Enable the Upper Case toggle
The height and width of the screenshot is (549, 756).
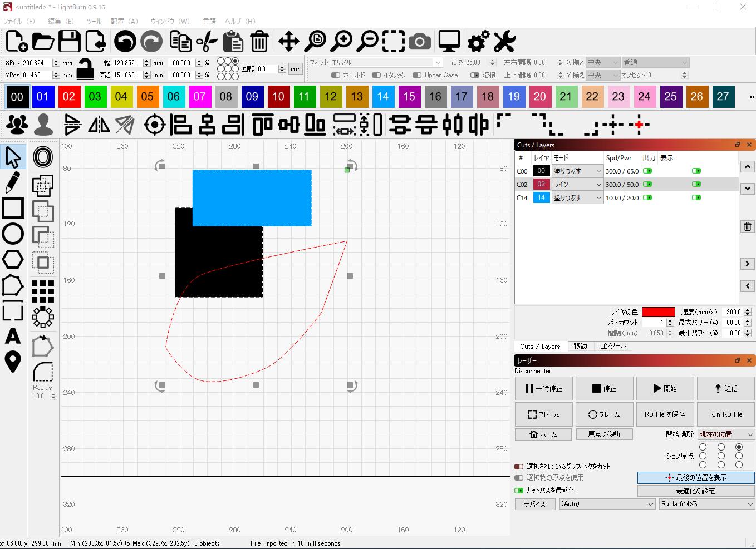pyautogui.click(x=417, y=75)
